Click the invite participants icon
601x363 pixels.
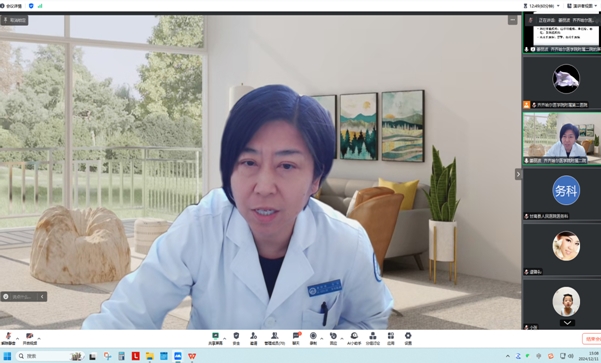pyautogui.click(x=253, y=338)
